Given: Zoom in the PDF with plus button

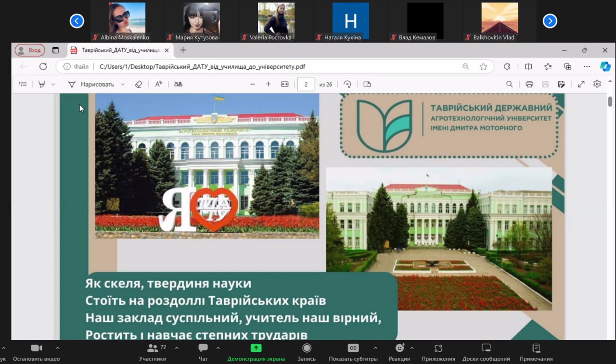Looking at the screenshot, I should 269,84.
